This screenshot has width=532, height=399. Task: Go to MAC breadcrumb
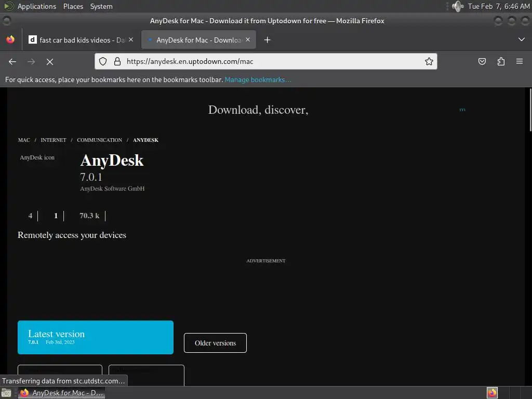click(x=24, y=140)
